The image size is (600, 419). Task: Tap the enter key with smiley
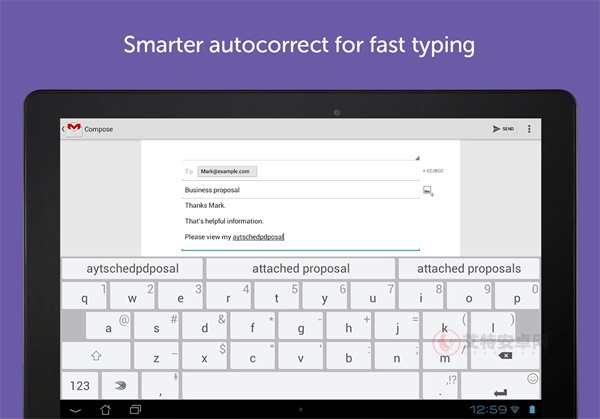click(501, 385)
